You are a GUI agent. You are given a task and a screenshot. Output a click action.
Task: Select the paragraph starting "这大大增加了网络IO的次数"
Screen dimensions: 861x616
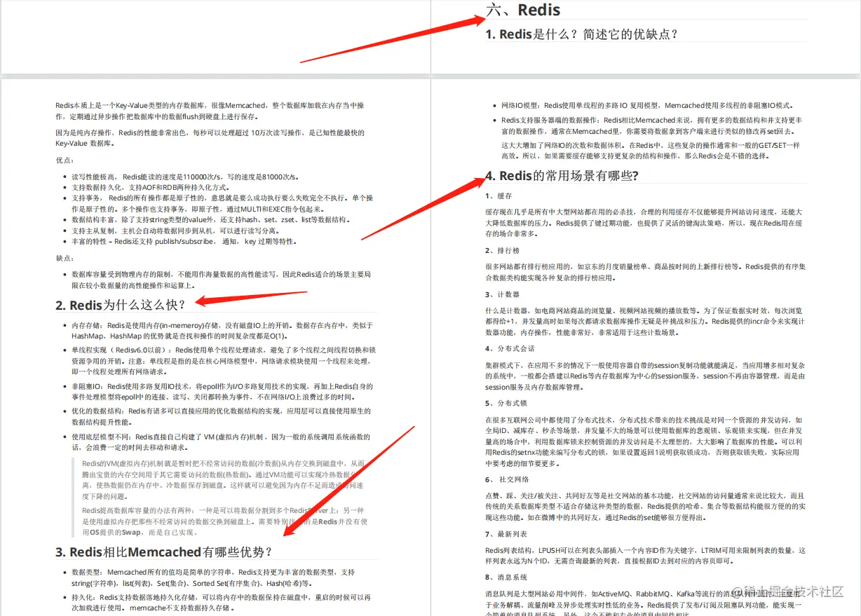click(x=651, y=150)
